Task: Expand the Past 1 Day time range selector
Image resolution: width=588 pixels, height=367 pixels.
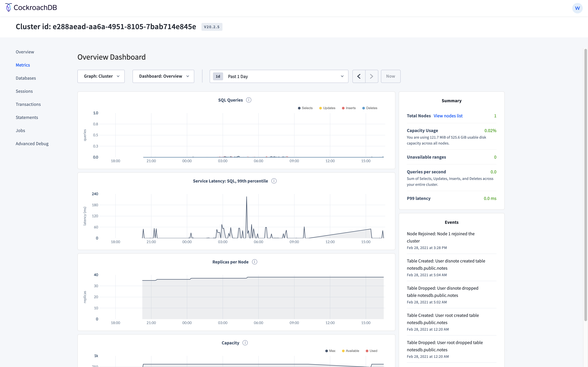Action: click(279, 77)
